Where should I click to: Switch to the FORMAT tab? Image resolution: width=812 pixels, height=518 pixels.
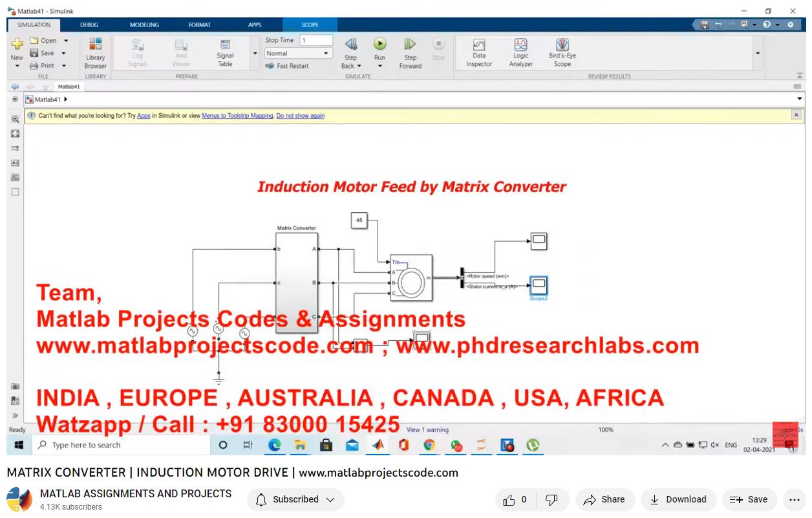click(199, 25)
